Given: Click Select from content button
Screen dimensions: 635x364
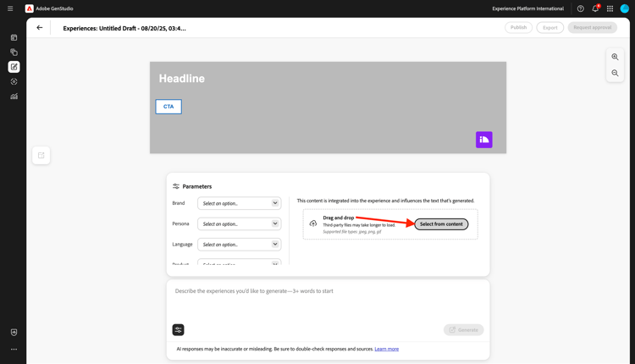Looking at the screenshot, I should click(441, 224).
